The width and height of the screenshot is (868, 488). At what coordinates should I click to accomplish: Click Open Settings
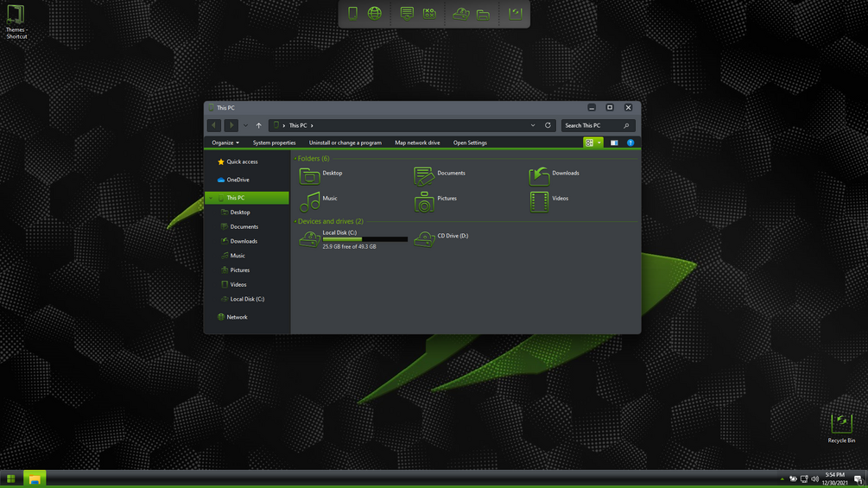[x=470, y=143]
